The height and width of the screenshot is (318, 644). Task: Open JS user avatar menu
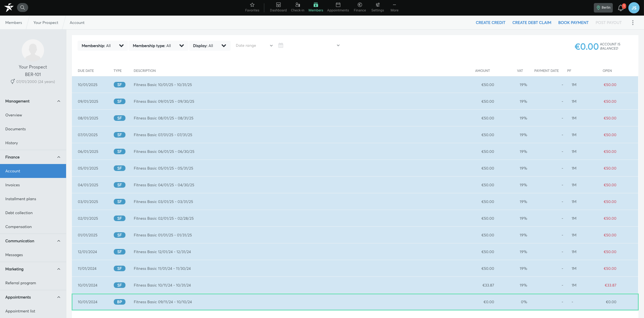tap(634, 8)
